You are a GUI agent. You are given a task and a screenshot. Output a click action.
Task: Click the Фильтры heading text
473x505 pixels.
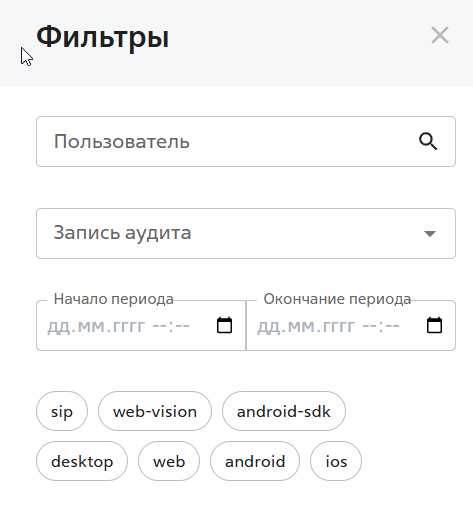pyautogui.click(x=103, y=37)
